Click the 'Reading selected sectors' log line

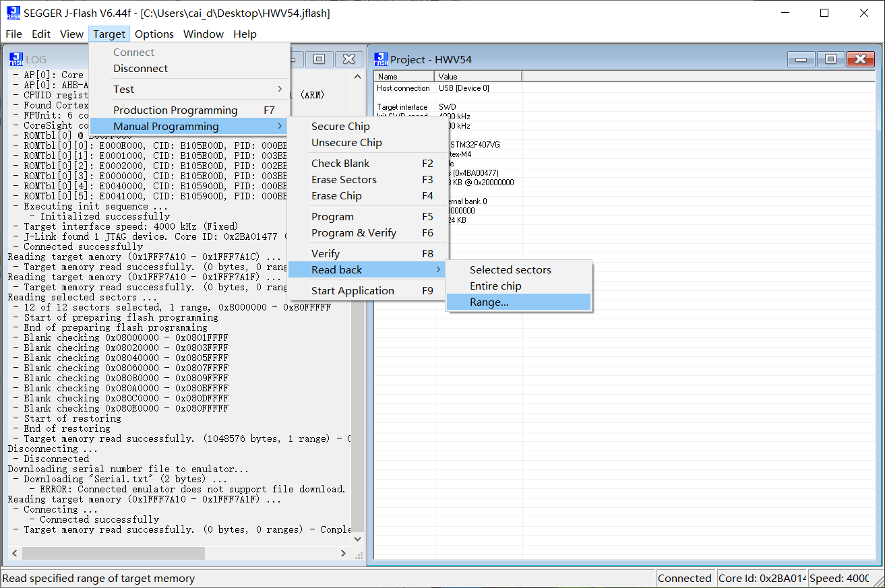(82, 297)
